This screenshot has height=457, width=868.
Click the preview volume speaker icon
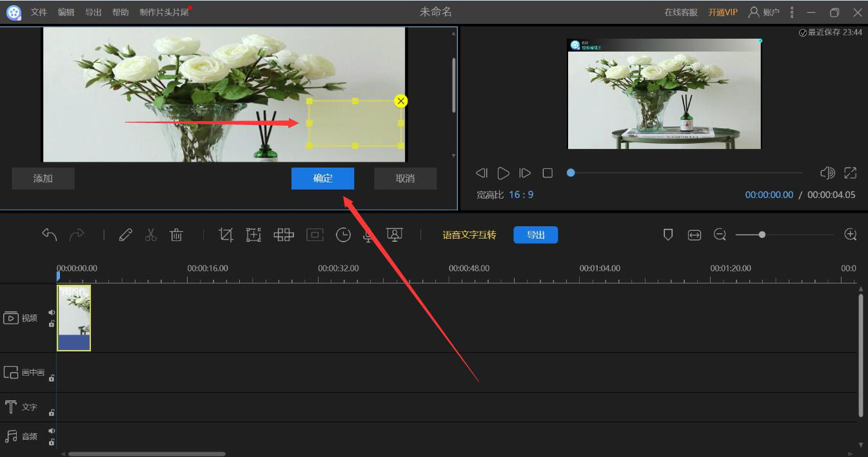[x=827, y=173]
